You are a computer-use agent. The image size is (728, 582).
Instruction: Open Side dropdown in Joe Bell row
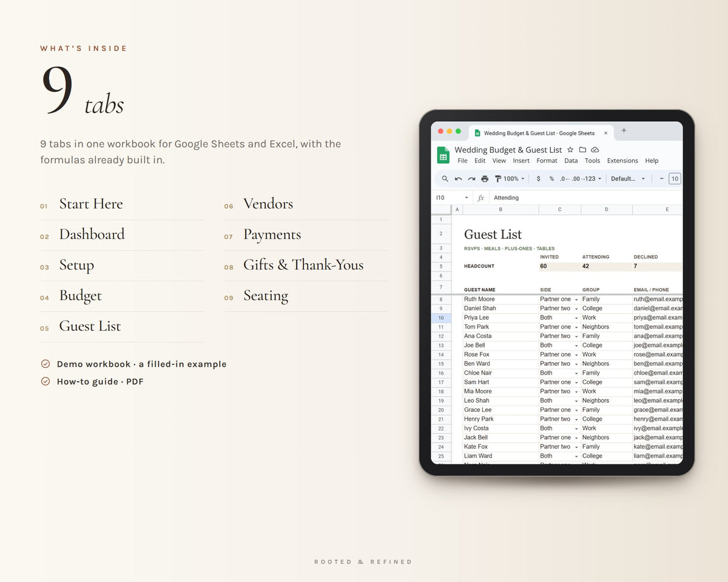coord(576,346)
